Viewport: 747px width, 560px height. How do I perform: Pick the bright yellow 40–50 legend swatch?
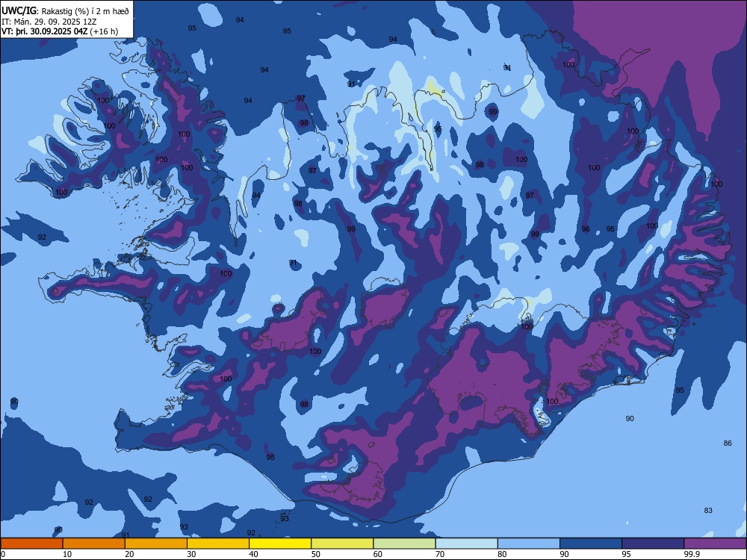coord(280,544)
